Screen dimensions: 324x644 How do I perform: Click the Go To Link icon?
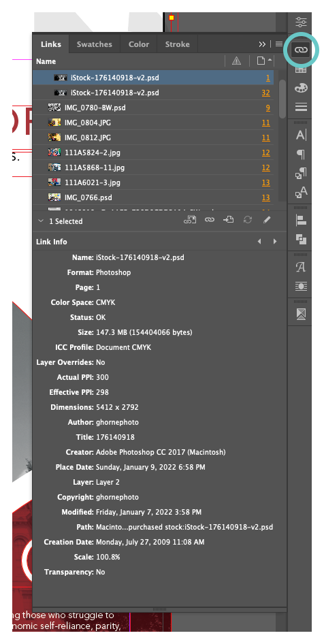coord(228,220)
